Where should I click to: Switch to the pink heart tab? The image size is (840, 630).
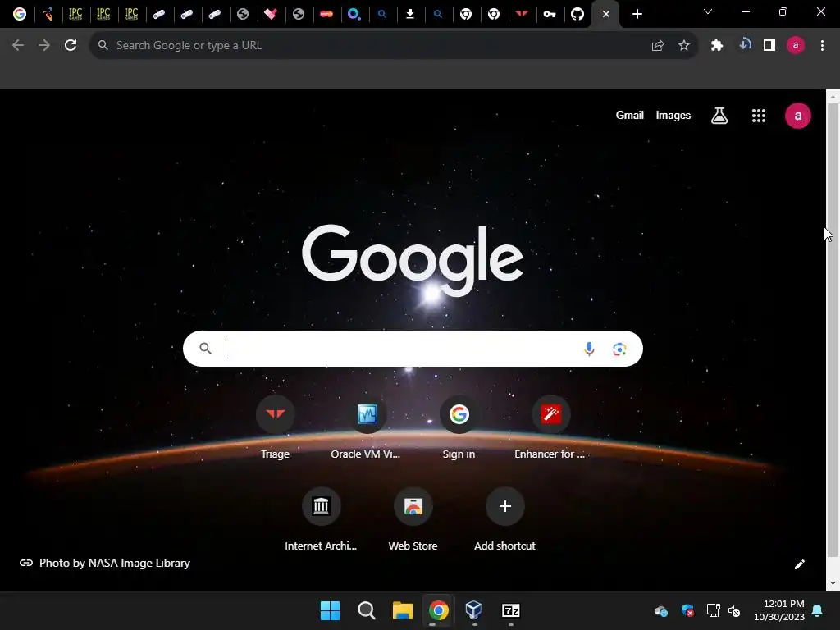click(271, 14)
